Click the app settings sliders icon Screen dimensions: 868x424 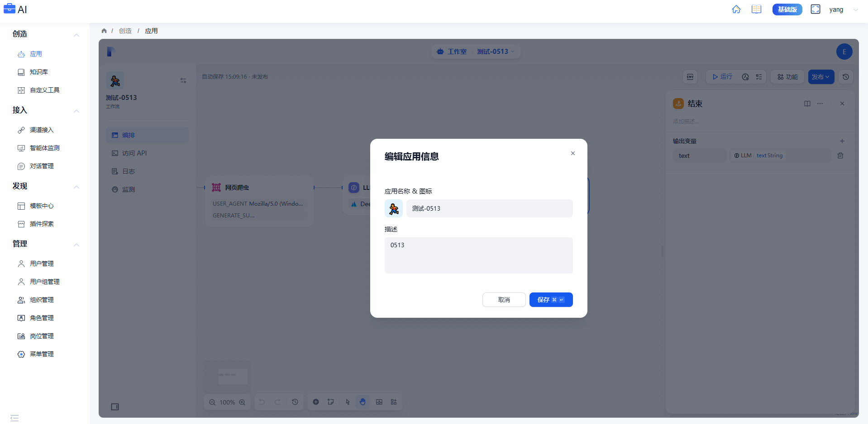(183, 80)
